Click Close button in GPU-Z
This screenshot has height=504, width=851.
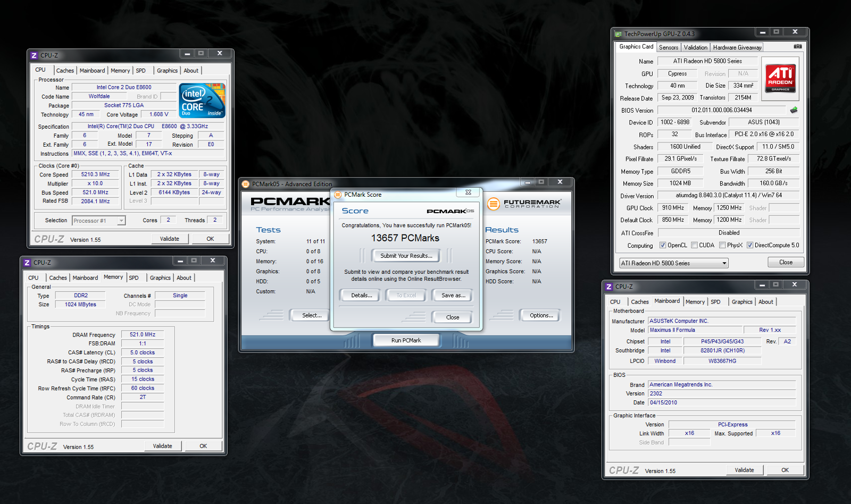click(x=786, y=262)
